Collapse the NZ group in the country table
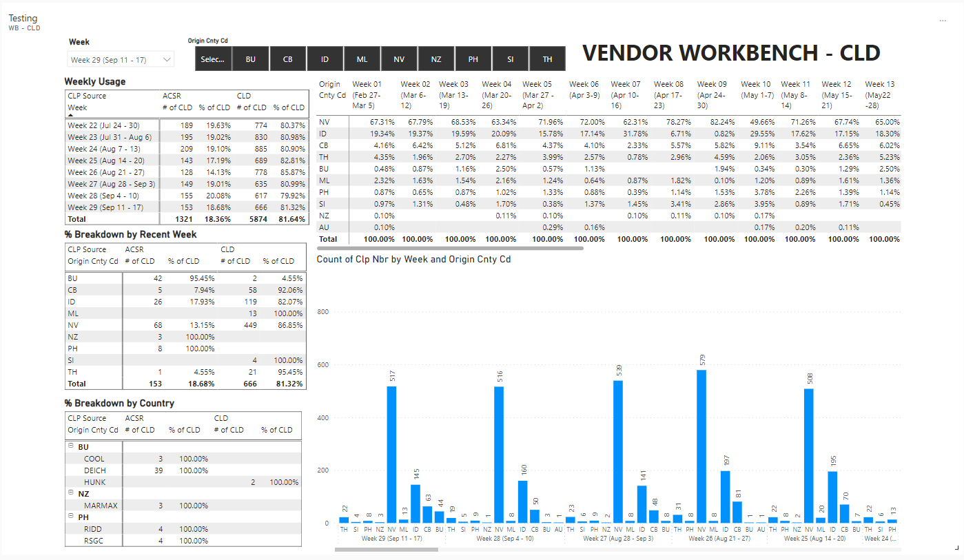 (x=71, y=492)
